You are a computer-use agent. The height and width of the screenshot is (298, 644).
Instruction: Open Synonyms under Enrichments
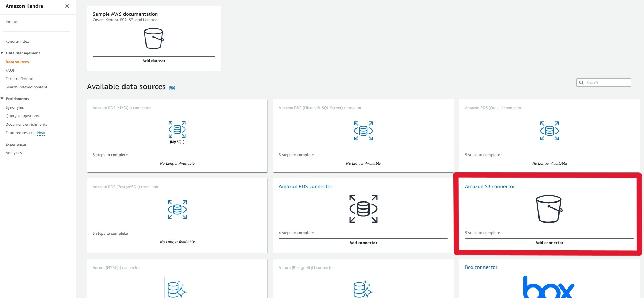pos(15,107)
